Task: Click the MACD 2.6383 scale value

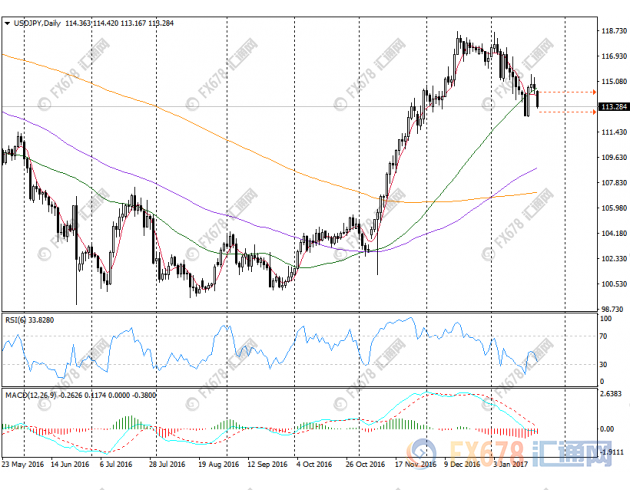Action: [612, 394]
